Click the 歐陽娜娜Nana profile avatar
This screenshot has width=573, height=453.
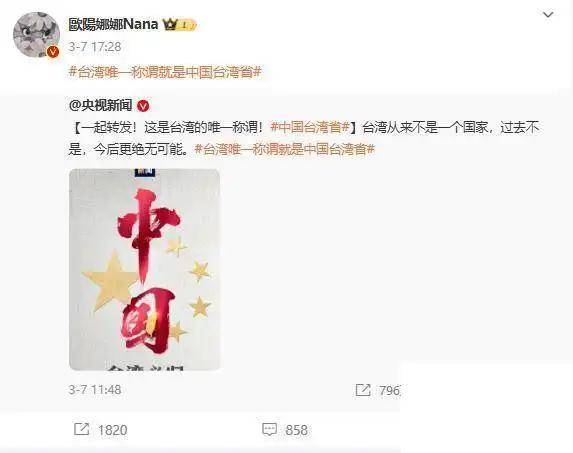pyautogui.click(x=36, y=35)
